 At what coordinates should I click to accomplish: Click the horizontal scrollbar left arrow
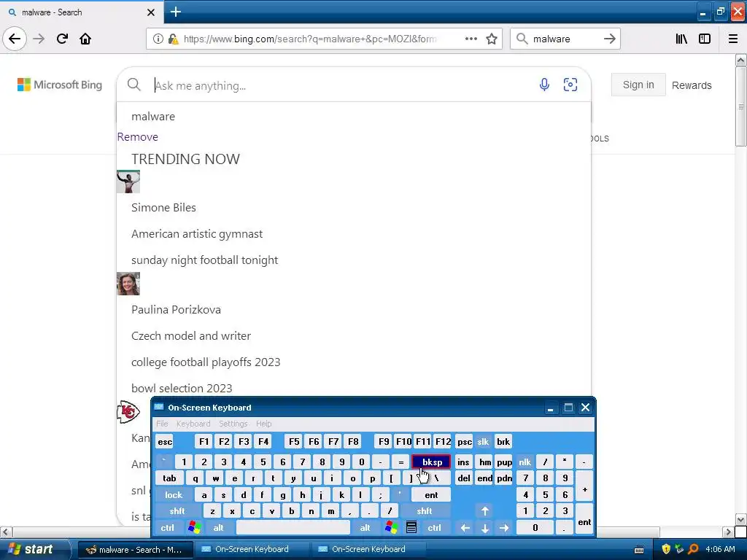pyautogui.click(x=6, y=532)
